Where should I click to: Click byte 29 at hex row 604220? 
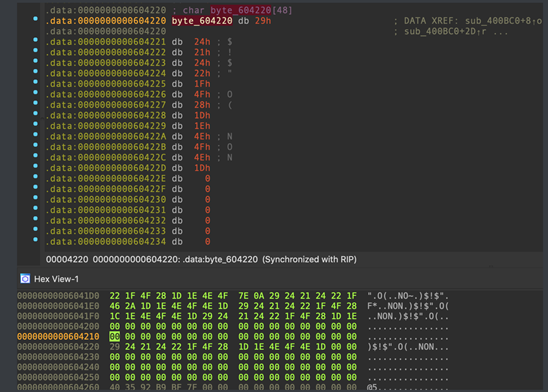(x=115, y=347)
